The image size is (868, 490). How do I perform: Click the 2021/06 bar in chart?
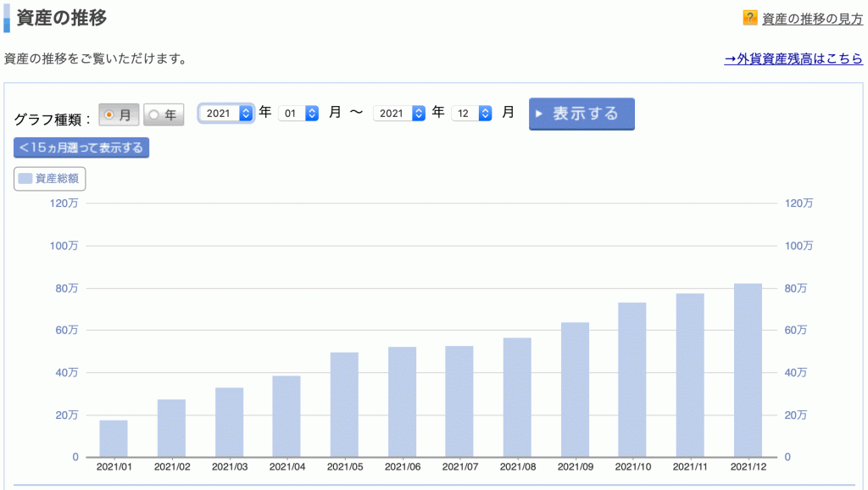coord(403,402)
